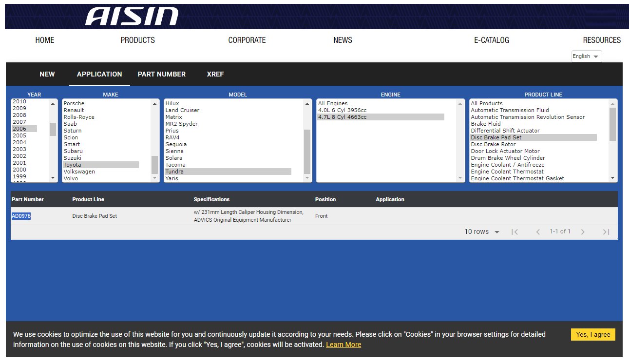Click scroll-up arrow in the Make list

click(x=155, y=103)
